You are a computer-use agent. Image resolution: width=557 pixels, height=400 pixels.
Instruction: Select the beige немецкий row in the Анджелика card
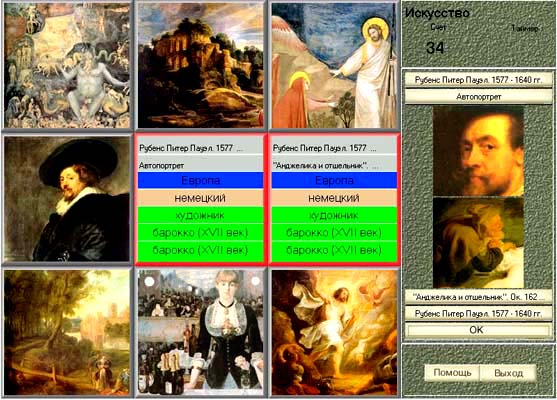pyautogui.click(x=334, y=198)
